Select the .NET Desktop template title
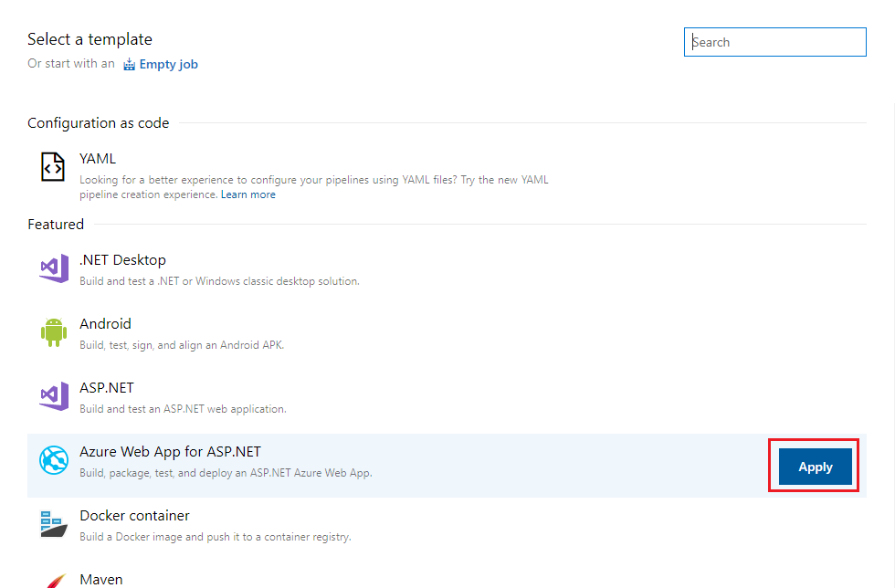The image size is (895, 588). pos(122,259)
